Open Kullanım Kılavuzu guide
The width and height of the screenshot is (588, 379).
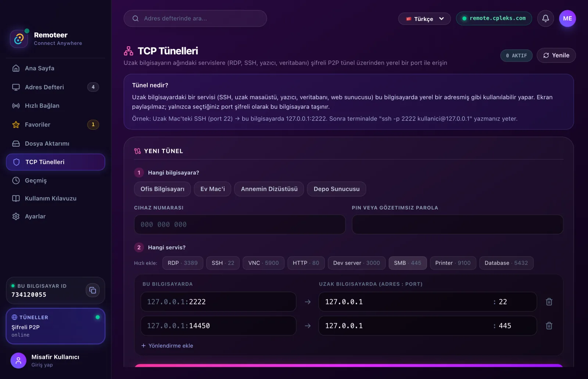(x=55, y=199)
